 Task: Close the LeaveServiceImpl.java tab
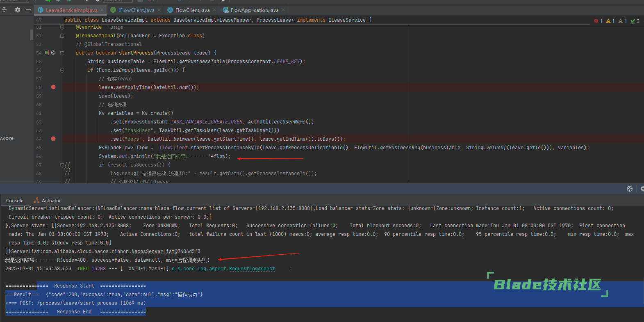pos(102,10)
